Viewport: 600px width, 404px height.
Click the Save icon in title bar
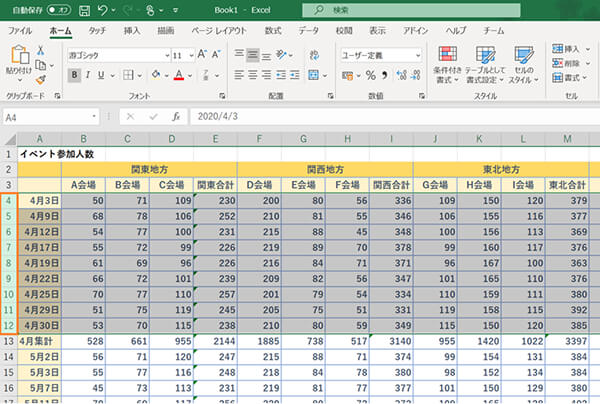(83, 10)
